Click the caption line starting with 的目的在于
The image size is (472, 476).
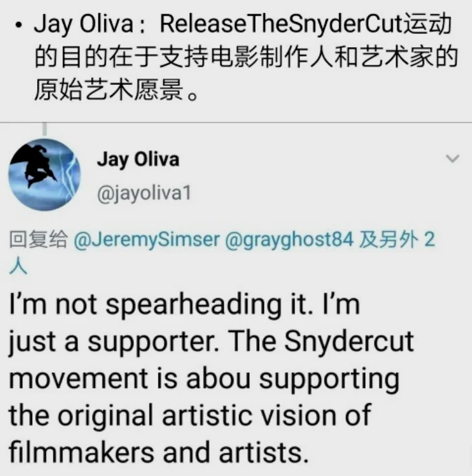(x=246, y=57)
